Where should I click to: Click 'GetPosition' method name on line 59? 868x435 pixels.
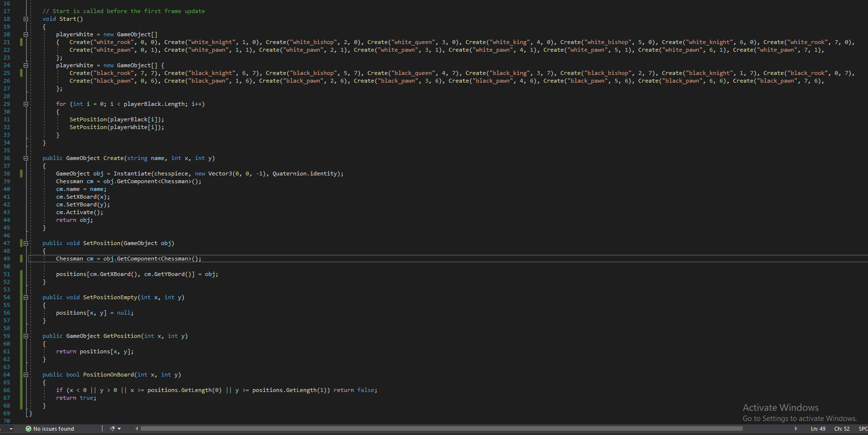[122, 336]
